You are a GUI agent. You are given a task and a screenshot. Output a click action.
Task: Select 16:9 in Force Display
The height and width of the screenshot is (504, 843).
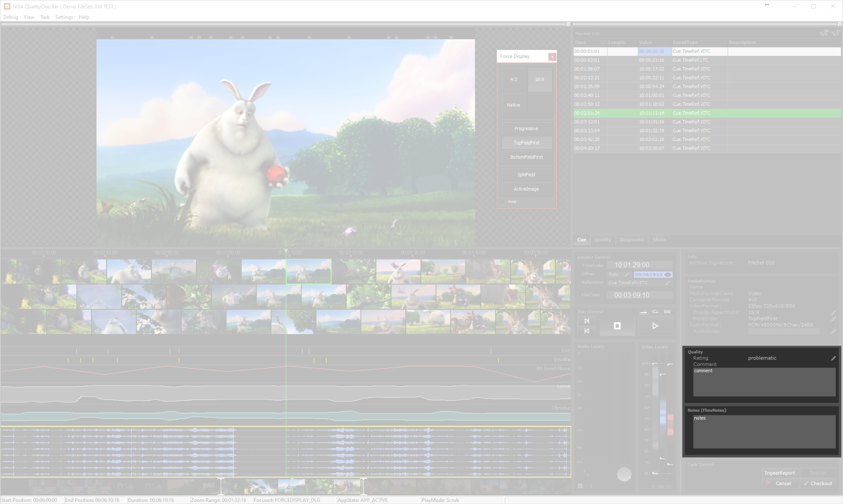coord(540,79)
